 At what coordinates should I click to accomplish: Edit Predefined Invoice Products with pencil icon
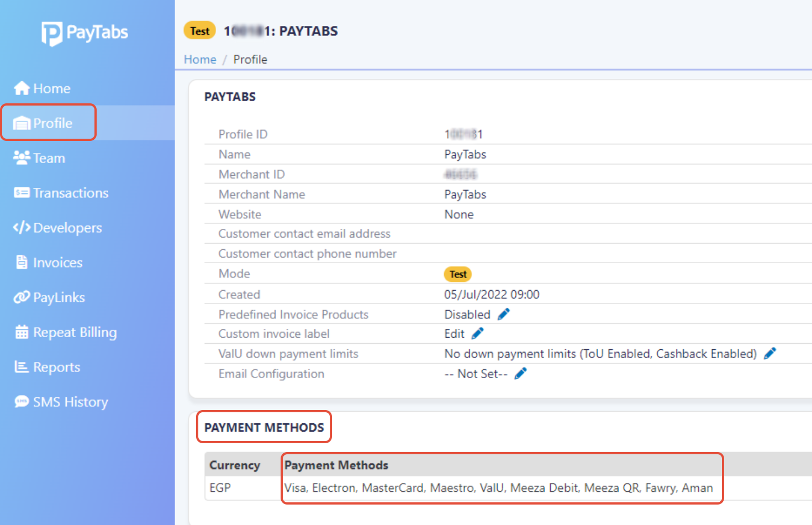point(504,314)
